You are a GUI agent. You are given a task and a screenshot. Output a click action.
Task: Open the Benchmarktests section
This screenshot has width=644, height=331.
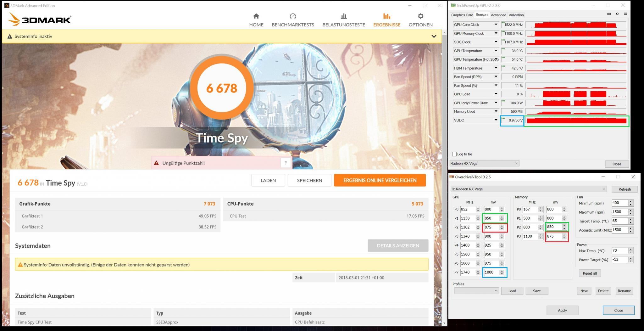(x=293, y=20)
